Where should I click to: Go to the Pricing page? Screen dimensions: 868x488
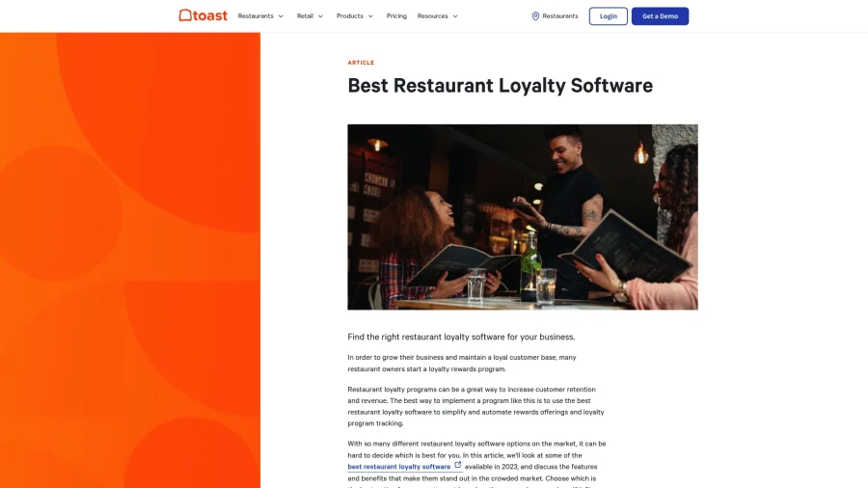click(396, 16)
